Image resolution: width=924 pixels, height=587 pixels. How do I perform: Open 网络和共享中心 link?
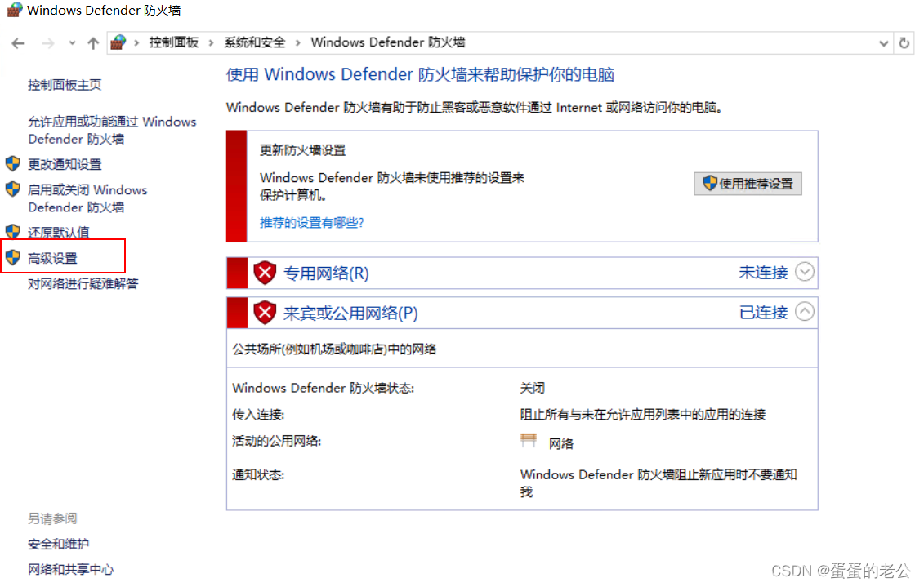coord(71,569)
